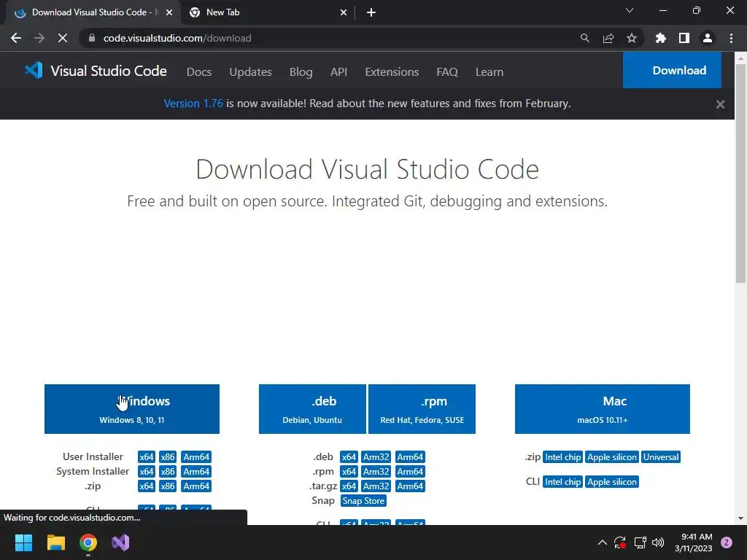Download Mac .zip Apple silicon build
Image resolution: width=747 pixels, height=560 pixels.
click(x=612, y=457)
